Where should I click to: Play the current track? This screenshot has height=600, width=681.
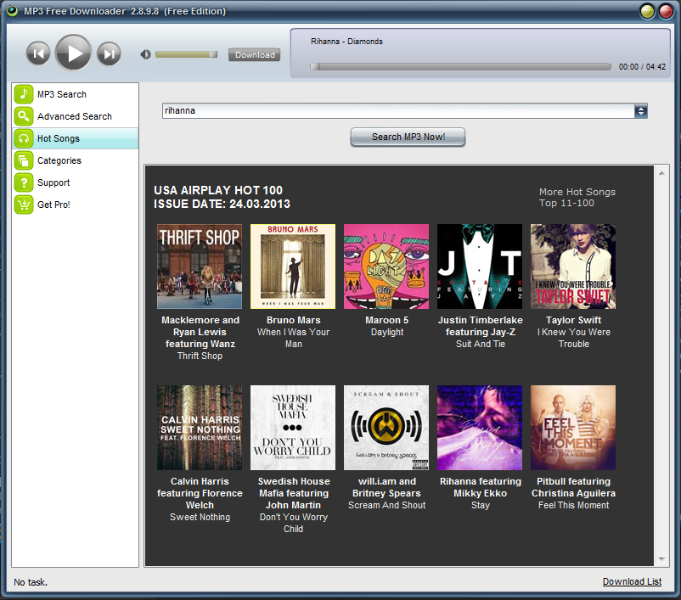click(73, 53)
